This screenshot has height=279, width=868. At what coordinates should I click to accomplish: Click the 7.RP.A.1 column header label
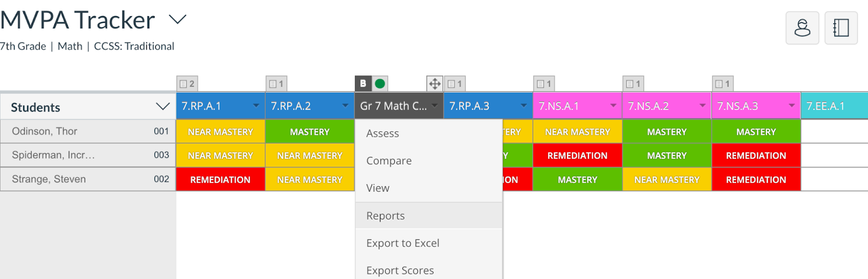point(201,106)
